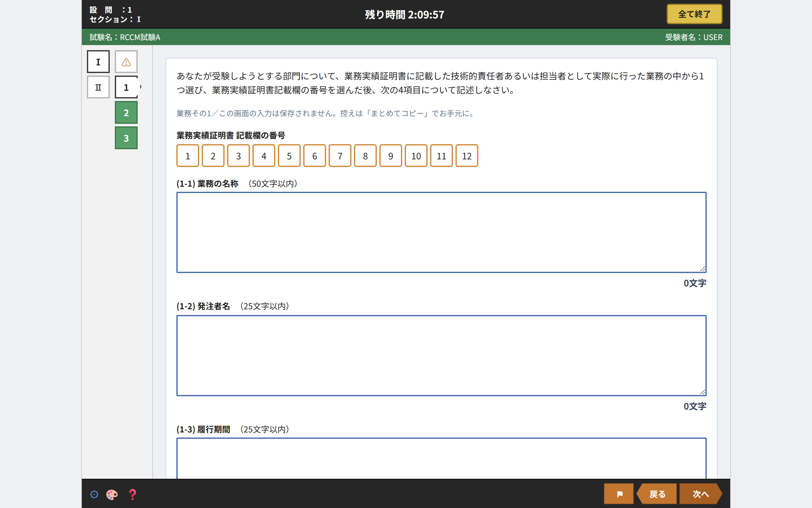This screenshot has height=508, width=812.
Task: Go to question 2 in the sidebar
Action: [x=126, y=112]
